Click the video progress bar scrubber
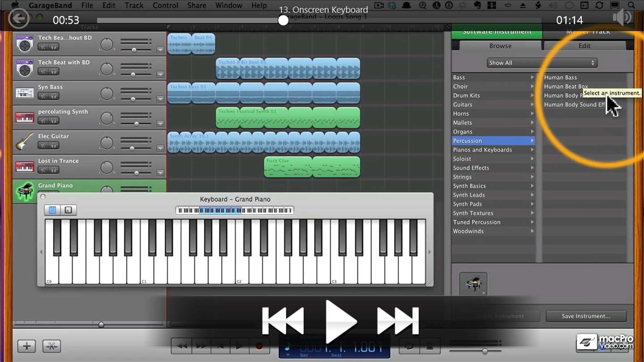 [283, 20]
